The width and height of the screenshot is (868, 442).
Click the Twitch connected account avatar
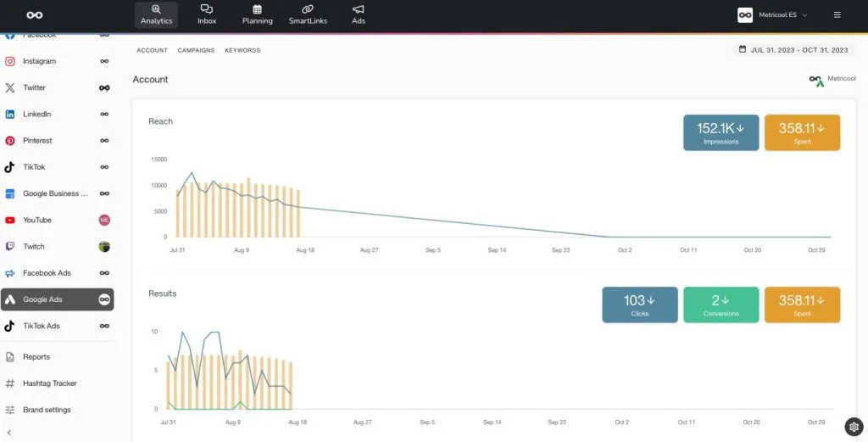click(104, 247)
